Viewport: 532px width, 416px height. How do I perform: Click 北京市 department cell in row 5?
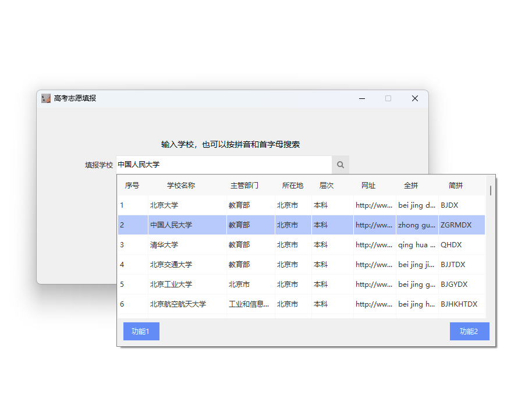pyautogui.click(x=250, y=284)
